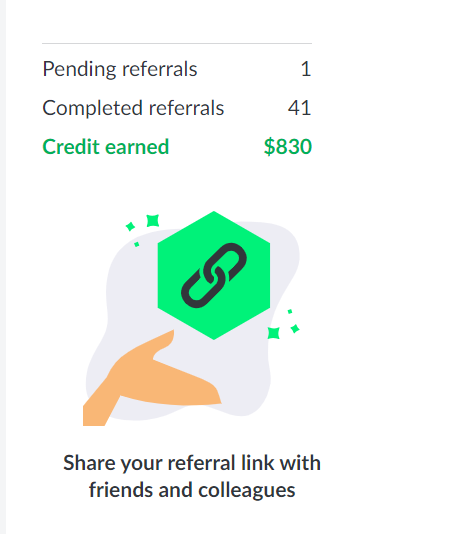
Task: Click the Share your referral link heading
Action: [x=192, y=463]
